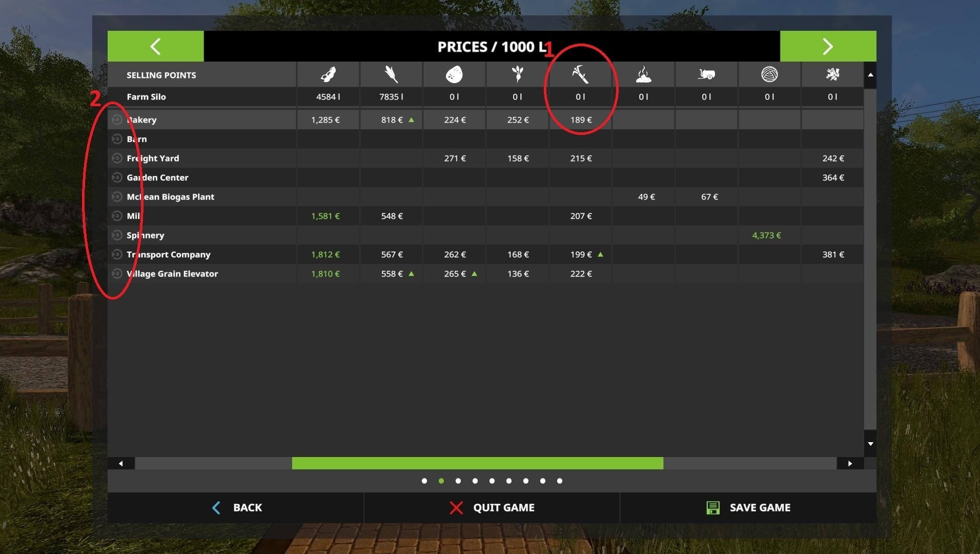The height and width of the screenshot is (554, 980).
Task: Click the manure pile column icon
Action: (x=643, y=75)
